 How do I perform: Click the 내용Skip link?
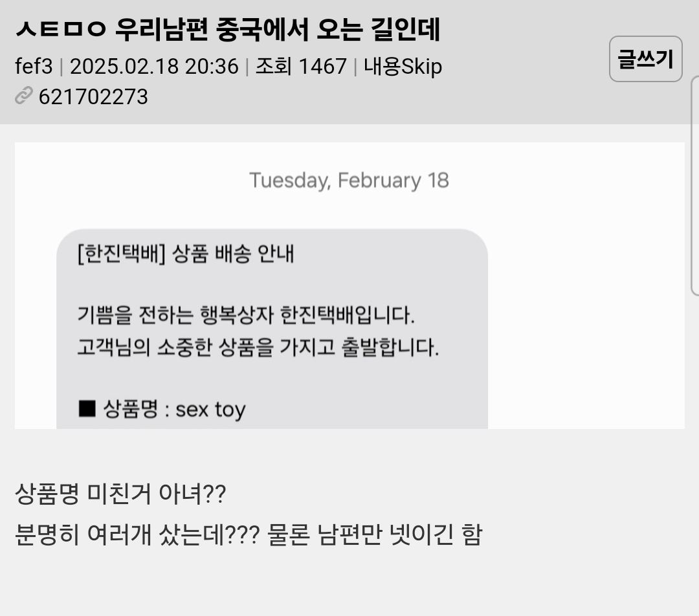point(403,67)
